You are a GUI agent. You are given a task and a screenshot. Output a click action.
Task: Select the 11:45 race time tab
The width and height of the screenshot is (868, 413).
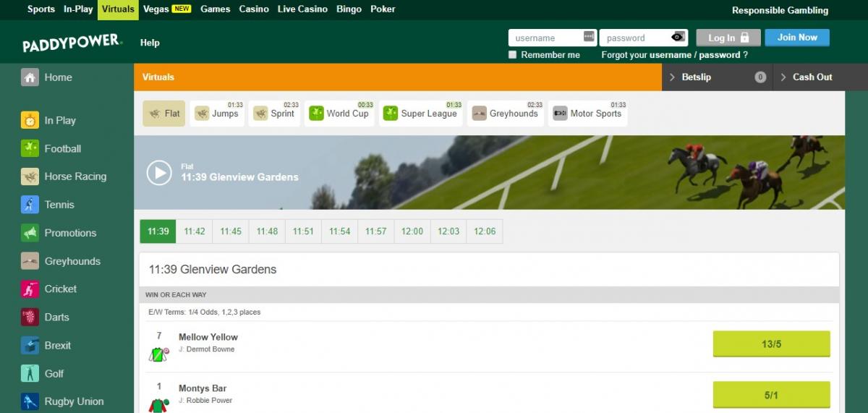tap(231, 231)
